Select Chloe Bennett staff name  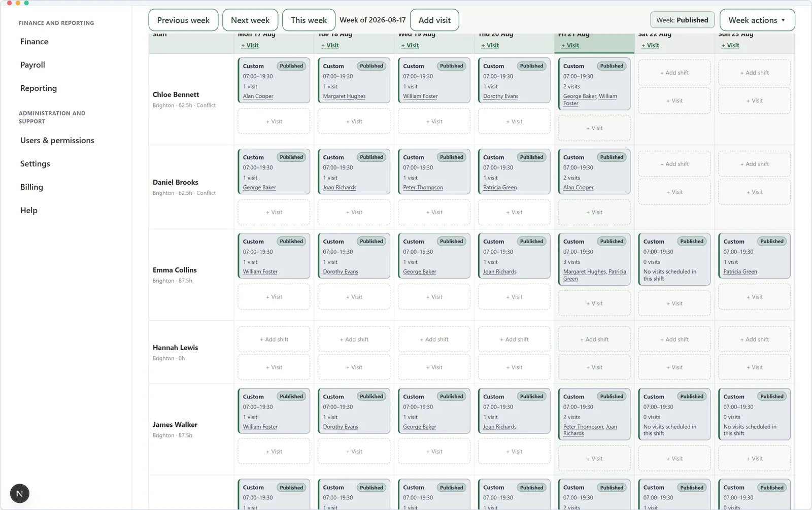tap(176, 95)
